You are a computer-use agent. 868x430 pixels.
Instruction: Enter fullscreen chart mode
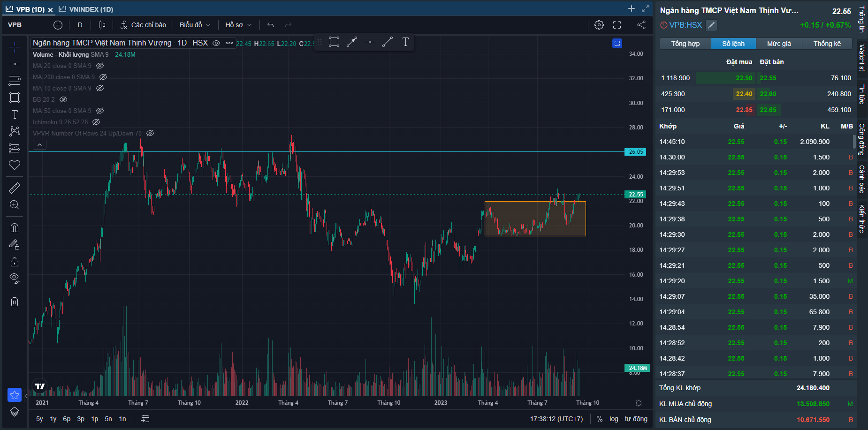point(617,25)
